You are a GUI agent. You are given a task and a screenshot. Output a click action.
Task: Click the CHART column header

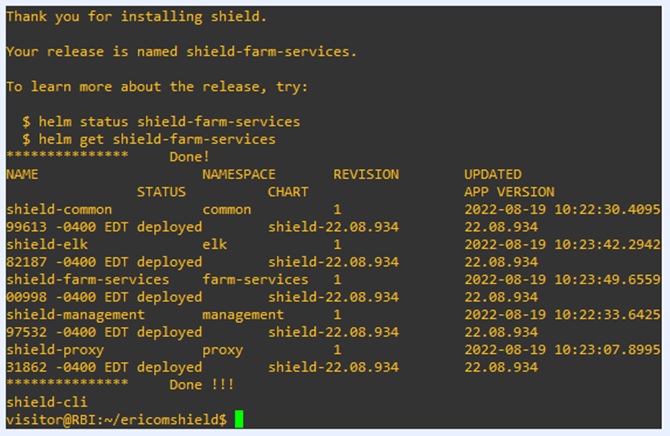(288, 192)
